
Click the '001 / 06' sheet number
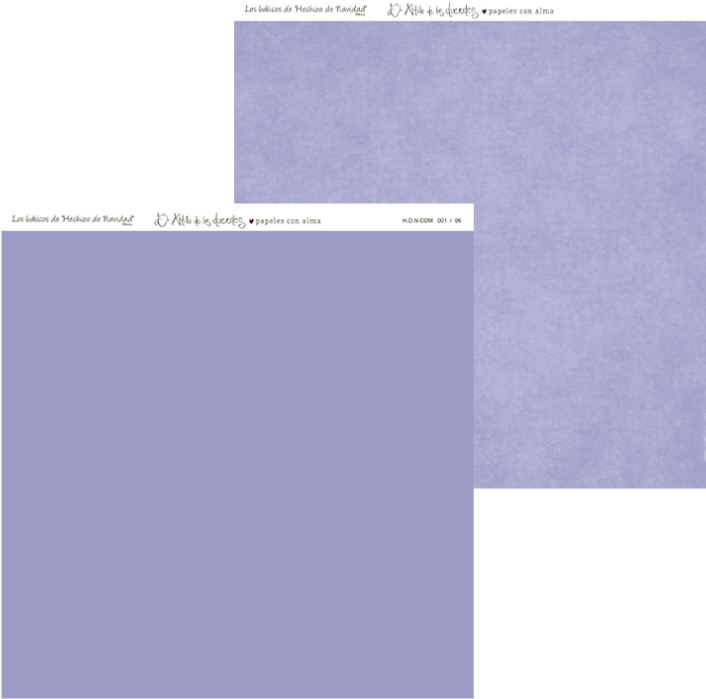[x=449, y=221]
